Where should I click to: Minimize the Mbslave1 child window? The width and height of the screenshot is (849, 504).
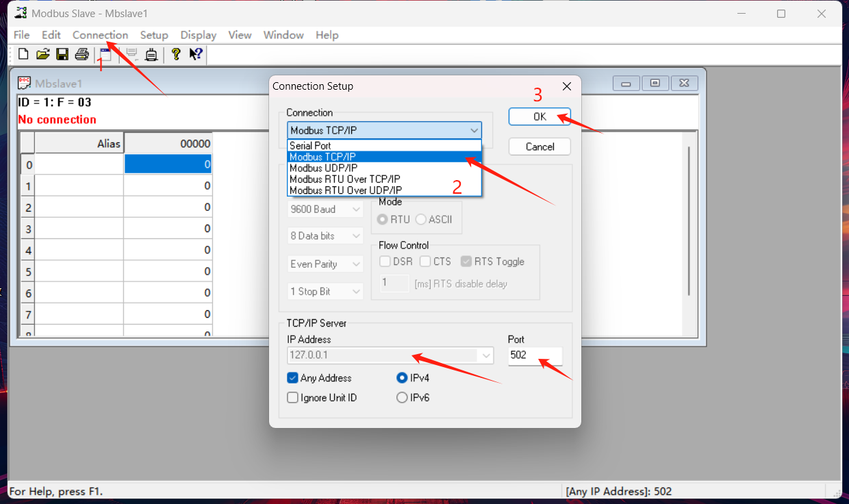coord(626,83)
